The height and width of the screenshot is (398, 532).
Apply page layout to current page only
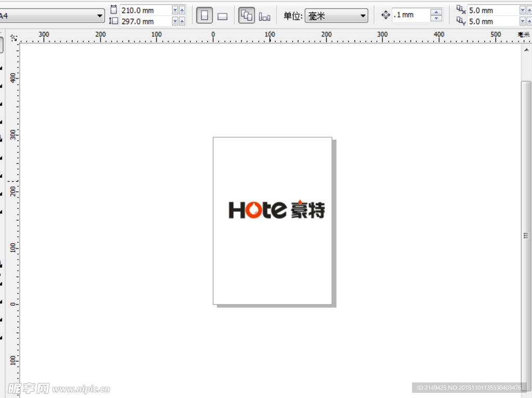click(264, 16)
